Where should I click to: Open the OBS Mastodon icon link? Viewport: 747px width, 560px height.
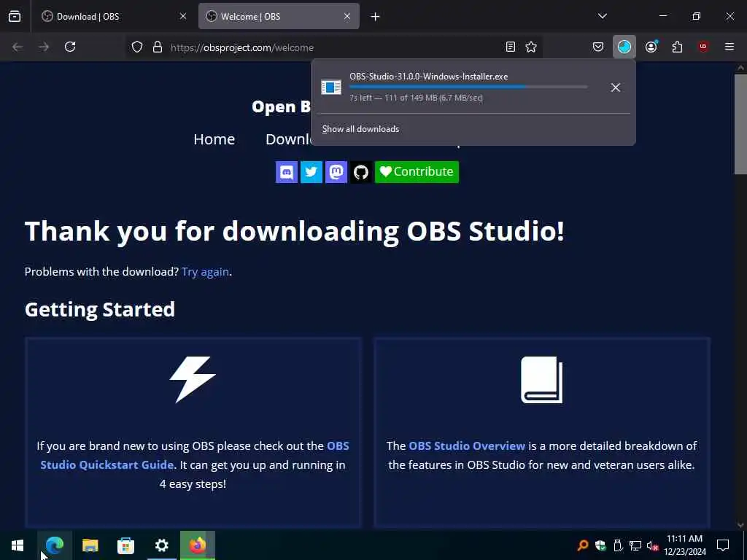click(336, 172)
